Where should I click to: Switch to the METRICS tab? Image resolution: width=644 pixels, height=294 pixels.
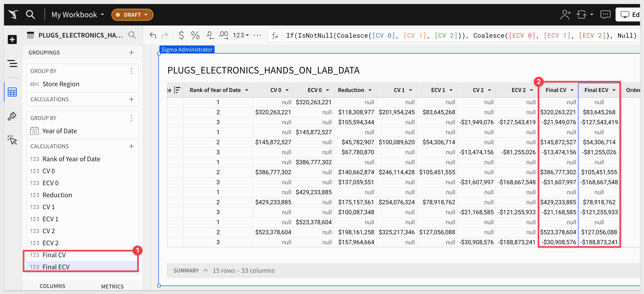click(x=112, y=286)
